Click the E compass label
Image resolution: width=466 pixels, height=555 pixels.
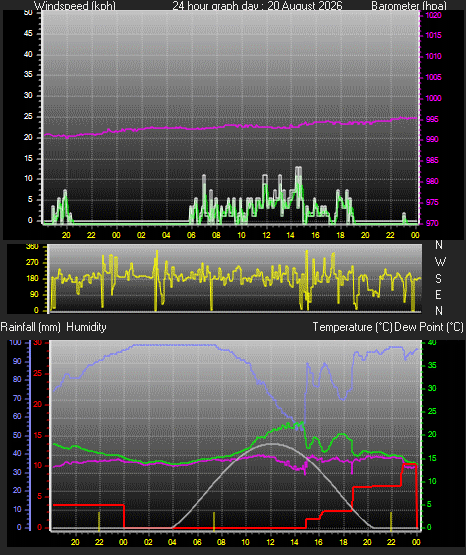click(x=438, y=294)
